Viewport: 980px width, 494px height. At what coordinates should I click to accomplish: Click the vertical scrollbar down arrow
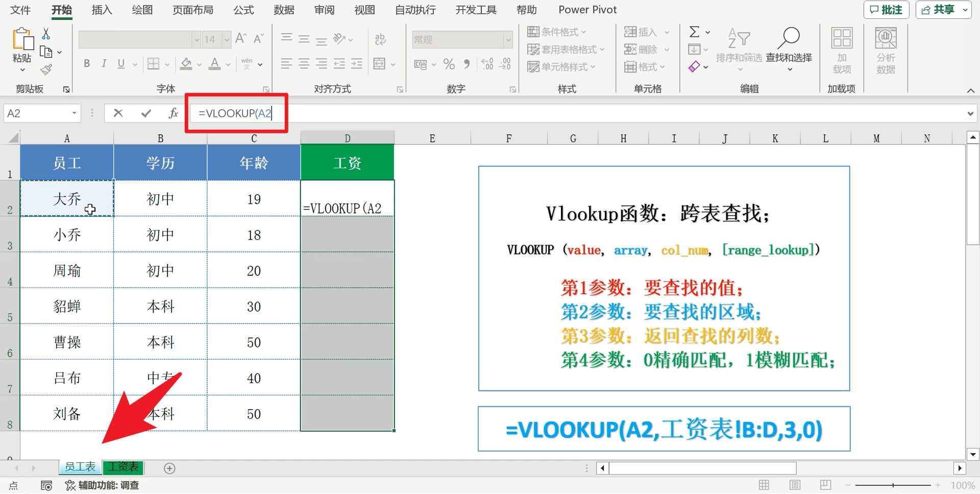click(x=973, y=454)
